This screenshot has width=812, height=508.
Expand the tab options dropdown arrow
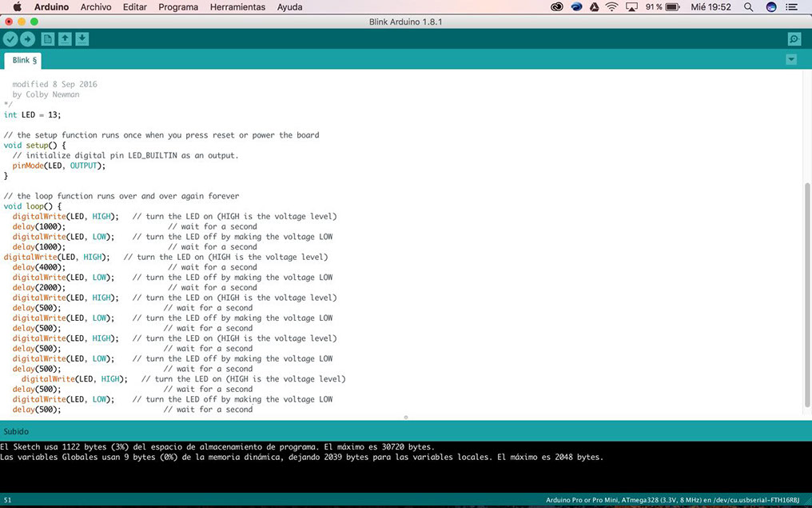click(x=790, y=60)
